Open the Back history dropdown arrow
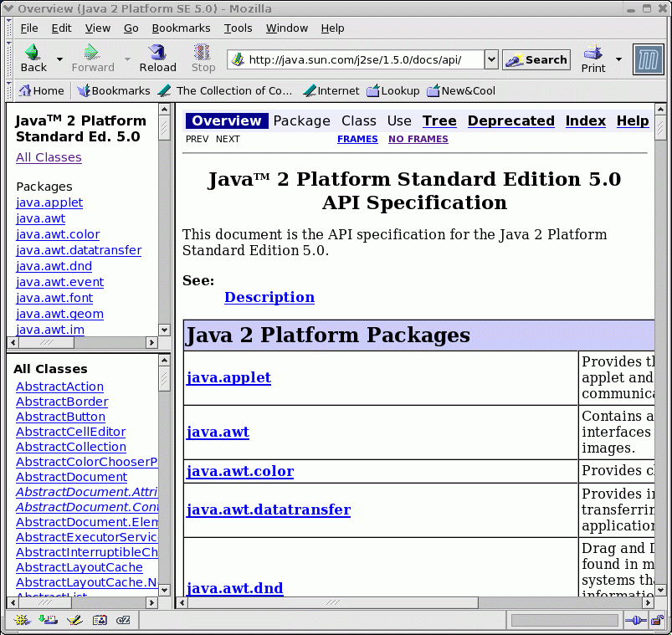This screenshot has width=672, height=635. pos(59,59)
